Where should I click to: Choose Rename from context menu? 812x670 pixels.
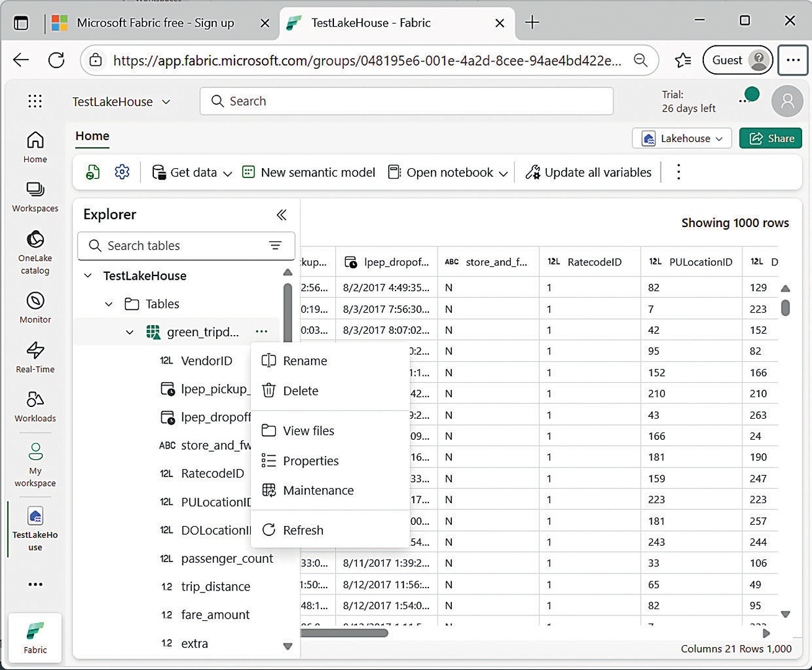330,360
